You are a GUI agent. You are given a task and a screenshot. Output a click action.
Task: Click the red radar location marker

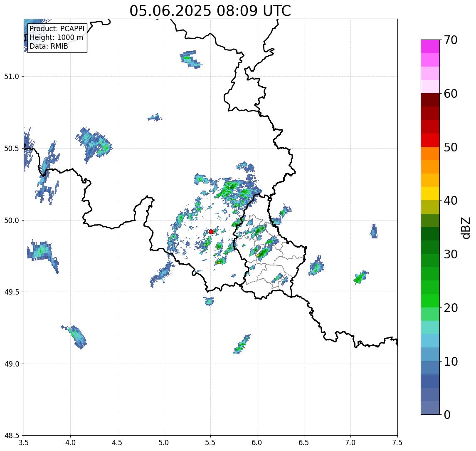[x=211, y=232]
